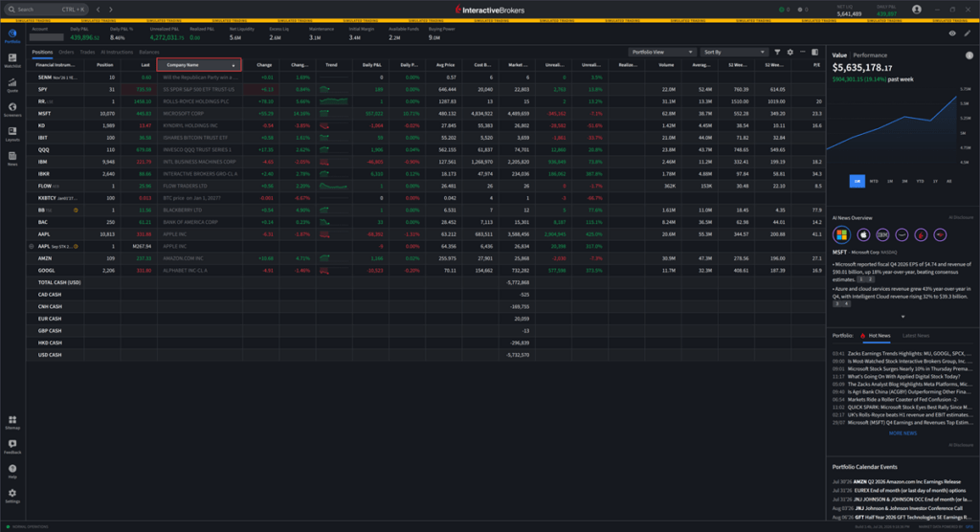Select the 1M chart period

889,181
